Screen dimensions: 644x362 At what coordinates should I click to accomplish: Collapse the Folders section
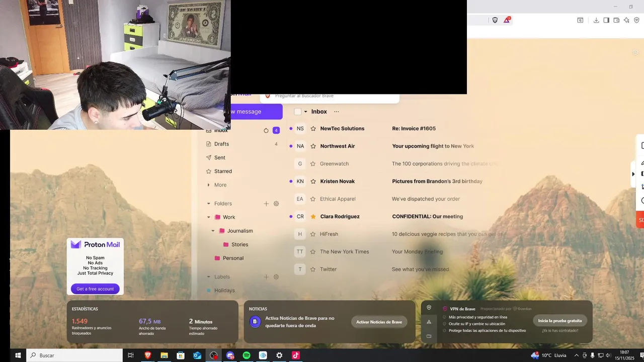pos(208,204)
